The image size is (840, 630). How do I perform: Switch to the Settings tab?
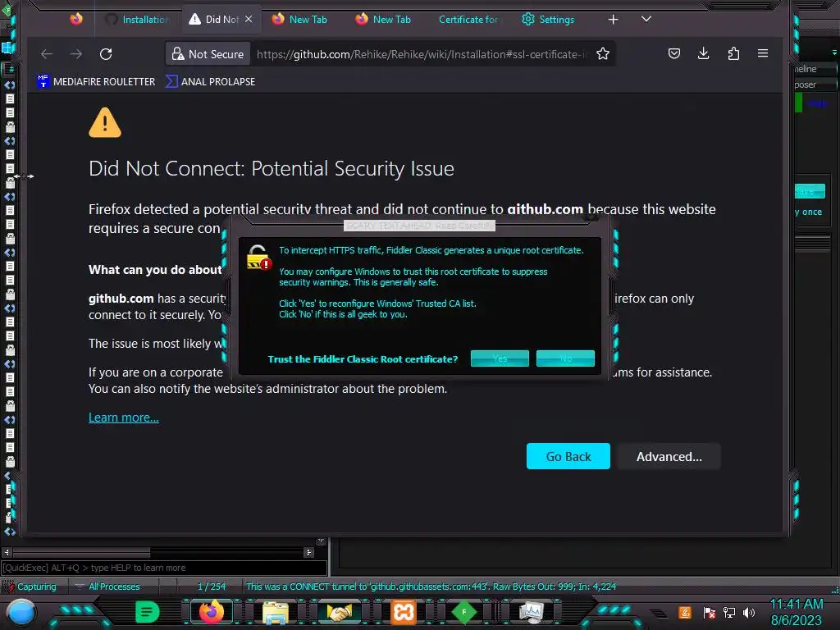(549, 20)
